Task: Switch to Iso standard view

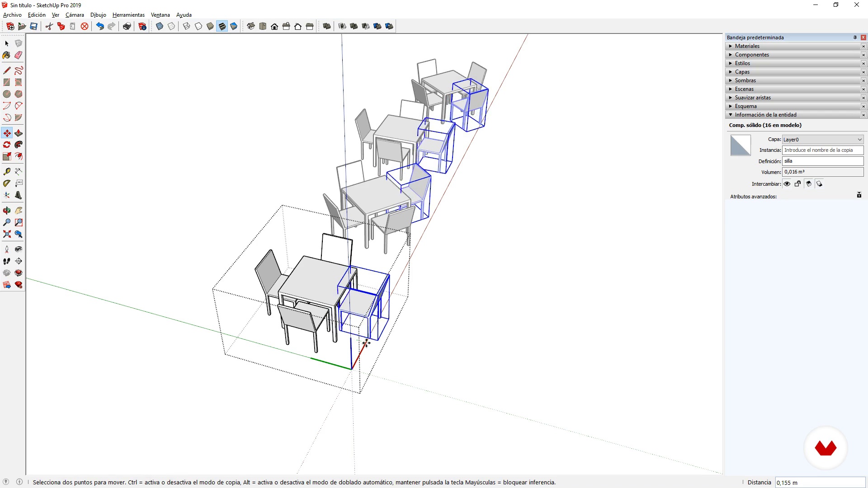Action: (251, 26)
